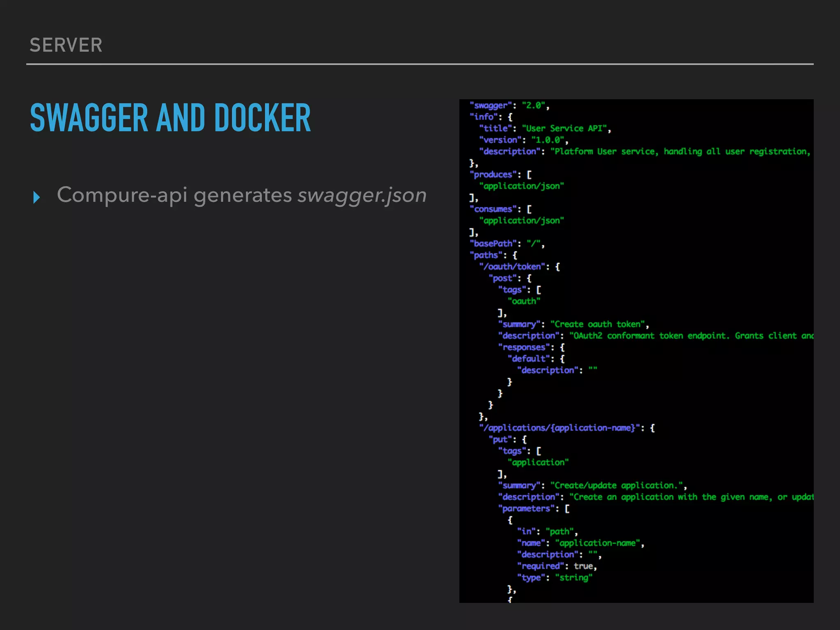Click the "put": { line
Viewport: 840px width, 630px height.
pos(508,439)
